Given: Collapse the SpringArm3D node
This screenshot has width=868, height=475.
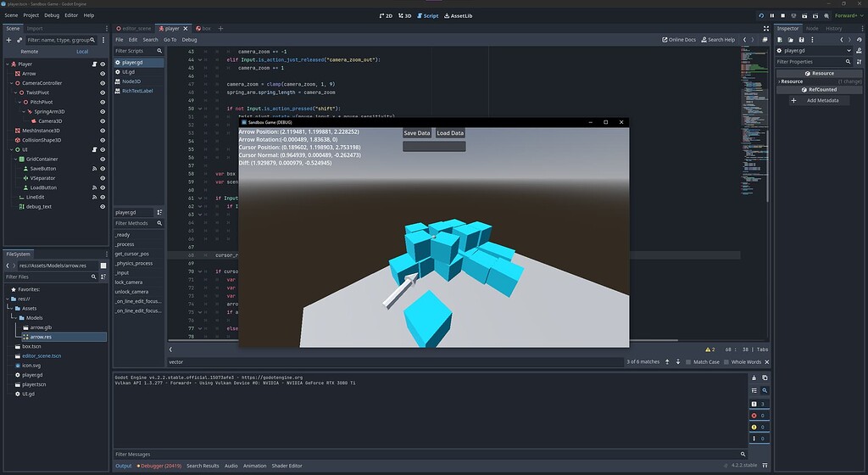Looking at the screenshot, I should [x=23, y=112].
